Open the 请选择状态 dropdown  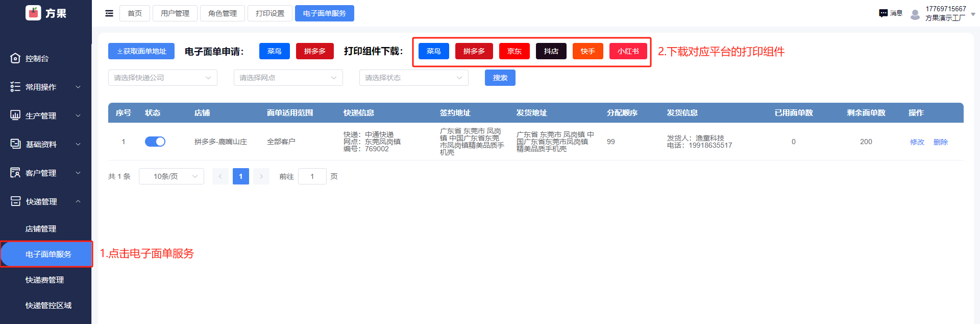[414, 78]
